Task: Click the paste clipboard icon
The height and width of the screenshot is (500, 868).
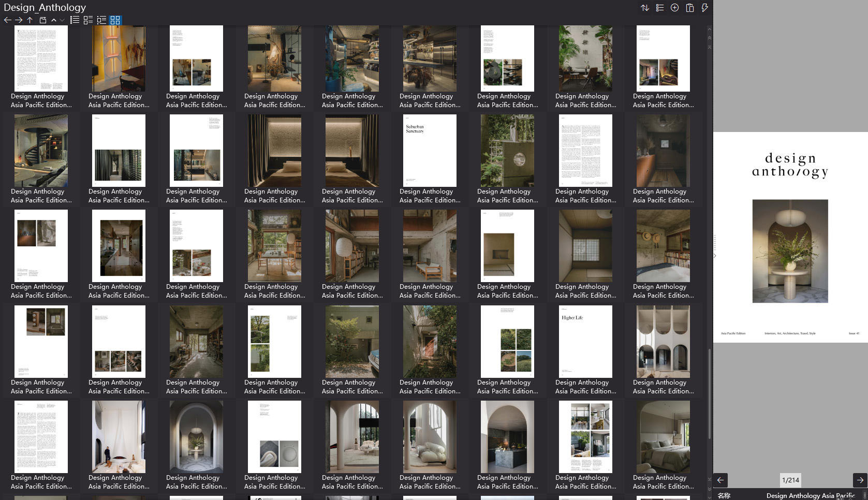Action: tap(689, 8)
